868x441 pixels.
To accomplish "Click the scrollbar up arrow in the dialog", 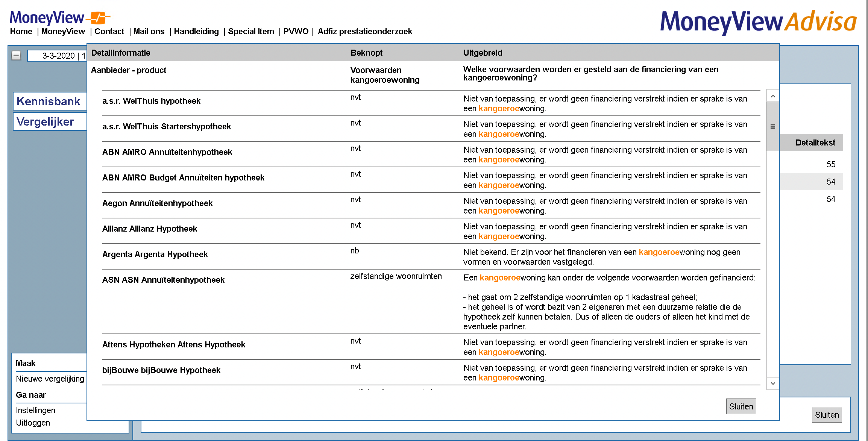I will [773, 96].
